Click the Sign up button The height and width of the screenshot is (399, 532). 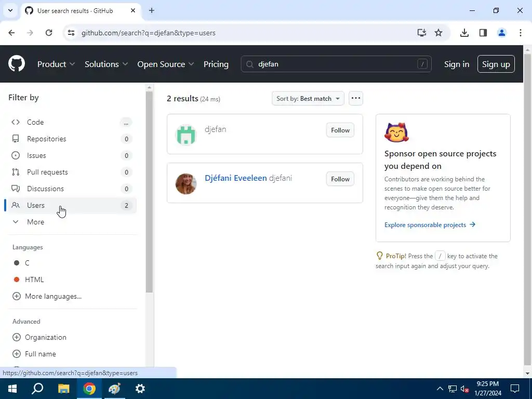[x=496, y=64]
